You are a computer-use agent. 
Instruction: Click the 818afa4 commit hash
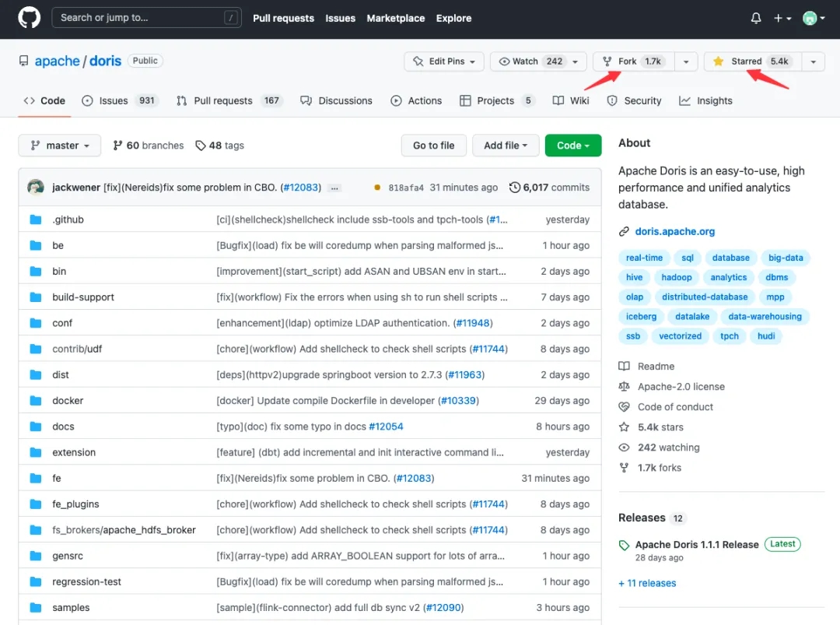pyautogui.click(x=405, y=188)
